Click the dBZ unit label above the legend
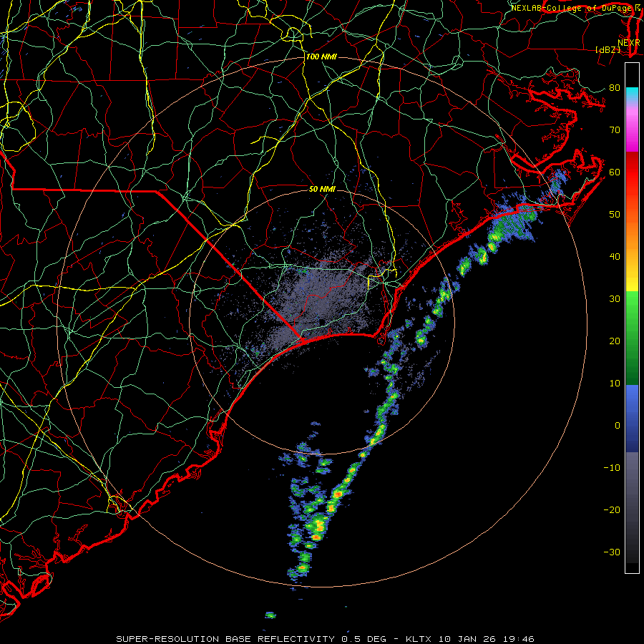This screenshot has width=644, height=644. click(x=608, y=49)
